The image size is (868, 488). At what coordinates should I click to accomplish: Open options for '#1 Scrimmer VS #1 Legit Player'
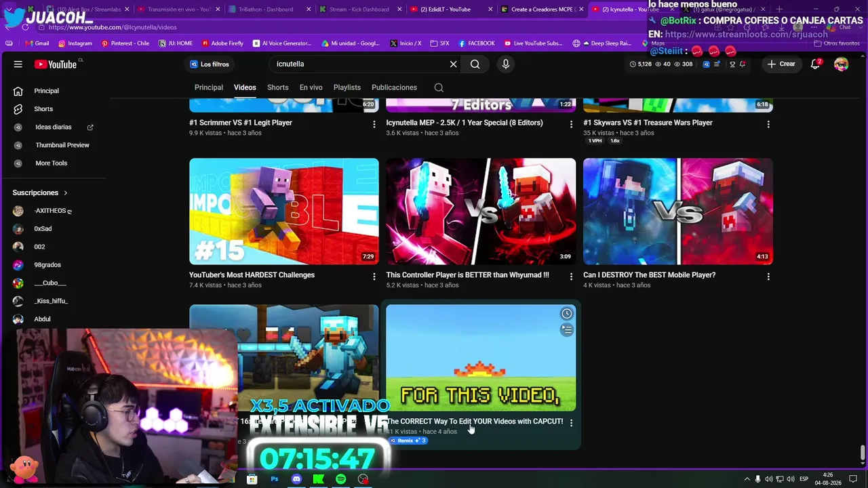pyautogui.click(x=374, y=124)
